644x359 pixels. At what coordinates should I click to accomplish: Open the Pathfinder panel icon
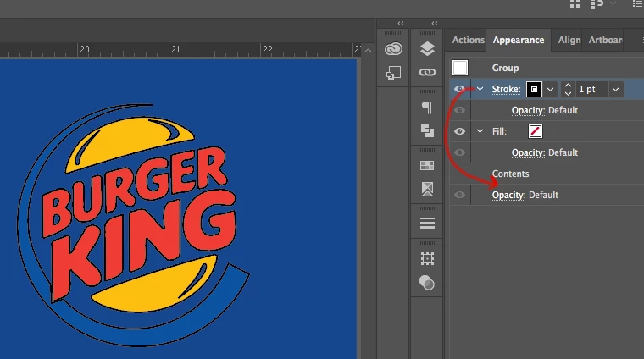click(427, 131)
